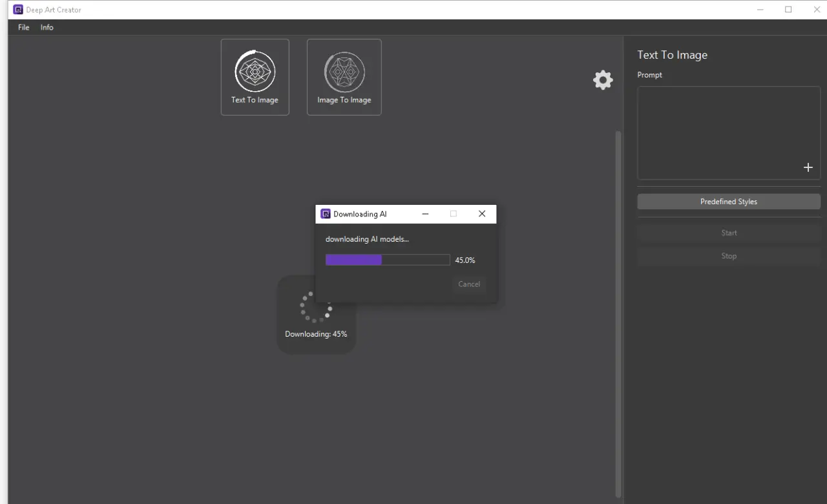Click the 'downloading AI models...' text
The image size is (827, 504).
(x=367, y=239)
